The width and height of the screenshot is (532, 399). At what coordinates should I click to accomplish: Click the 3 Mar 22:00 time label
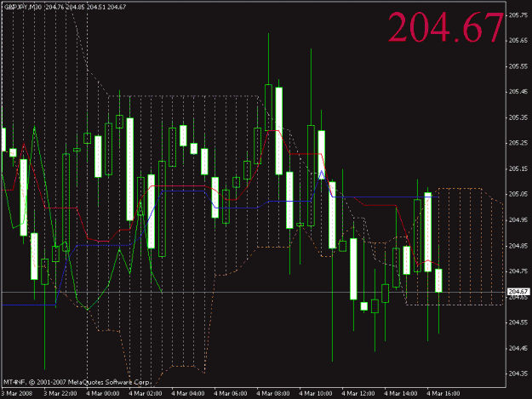[60, 393]
